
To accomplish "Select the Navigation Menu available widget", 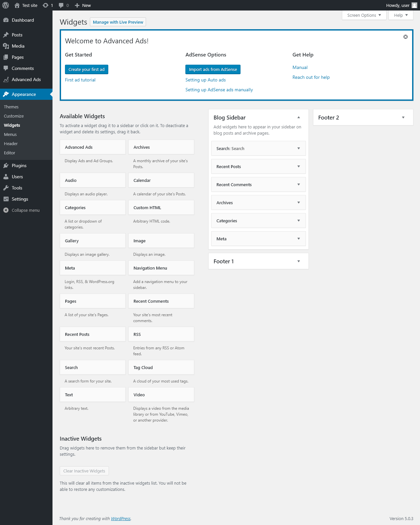I will pos(161,268).
